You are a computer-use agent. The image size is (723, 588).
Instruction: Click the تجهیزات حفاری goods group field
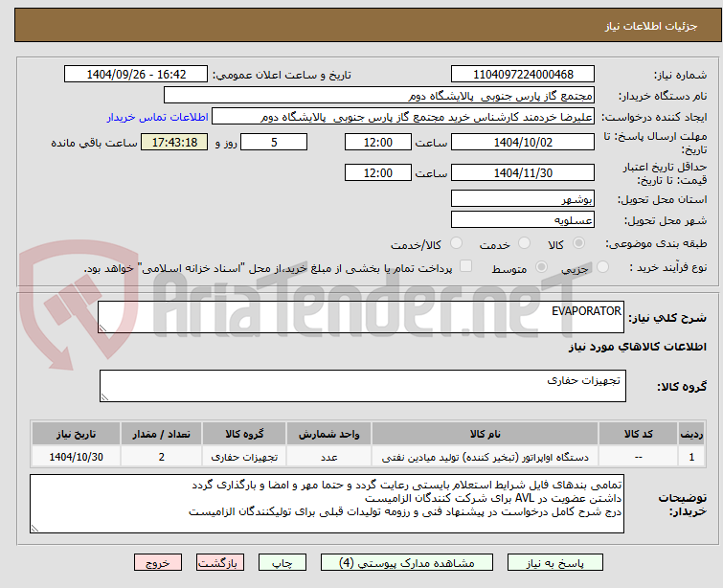point(362,386)
